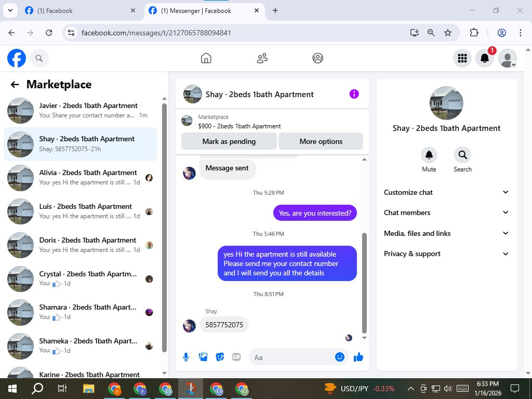Click the address bar URL
The width and height of the screenshot is (532, 399).
click(x=156, y=33)
